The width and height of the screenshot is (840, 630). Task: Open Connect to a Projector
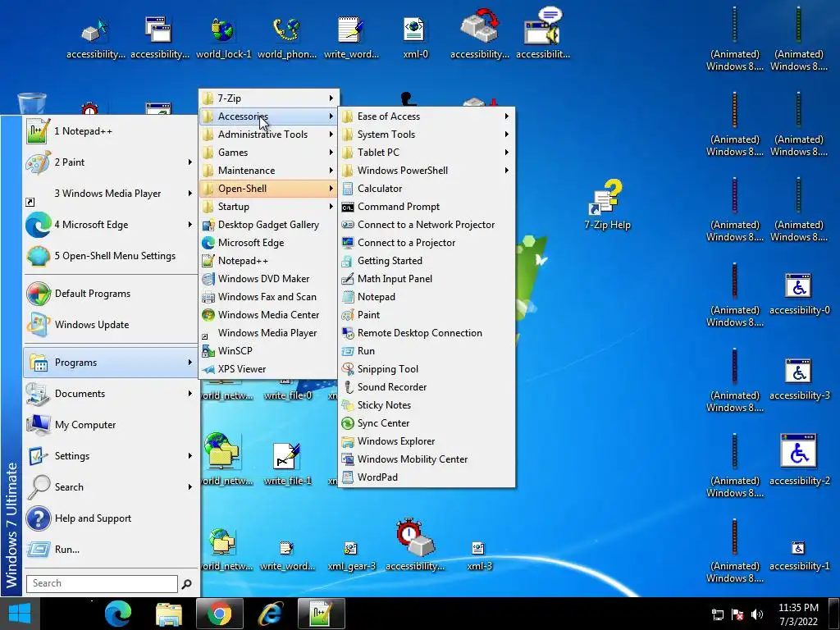click(x=427, y=243)
